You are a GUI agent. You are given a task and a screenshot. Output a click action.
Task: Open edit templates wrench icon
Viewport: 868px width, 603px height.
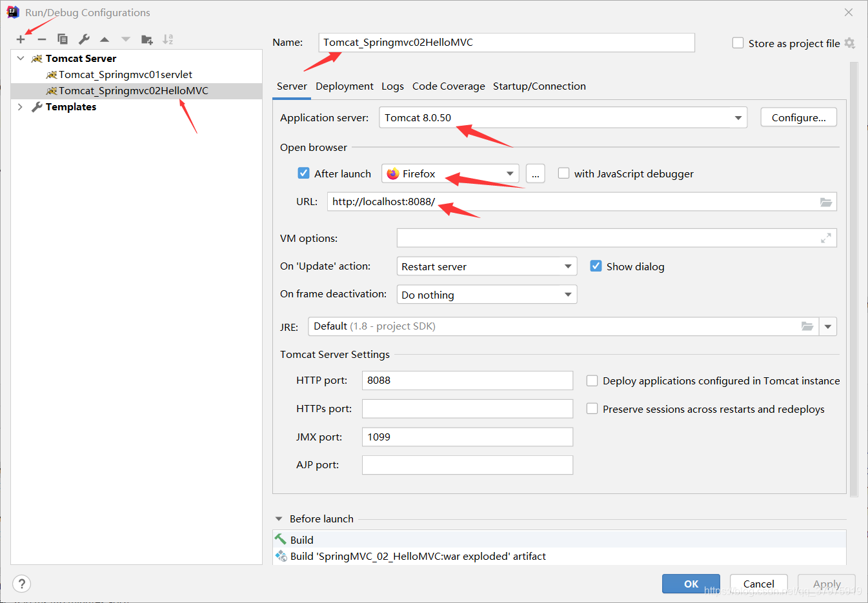point(84,39)
